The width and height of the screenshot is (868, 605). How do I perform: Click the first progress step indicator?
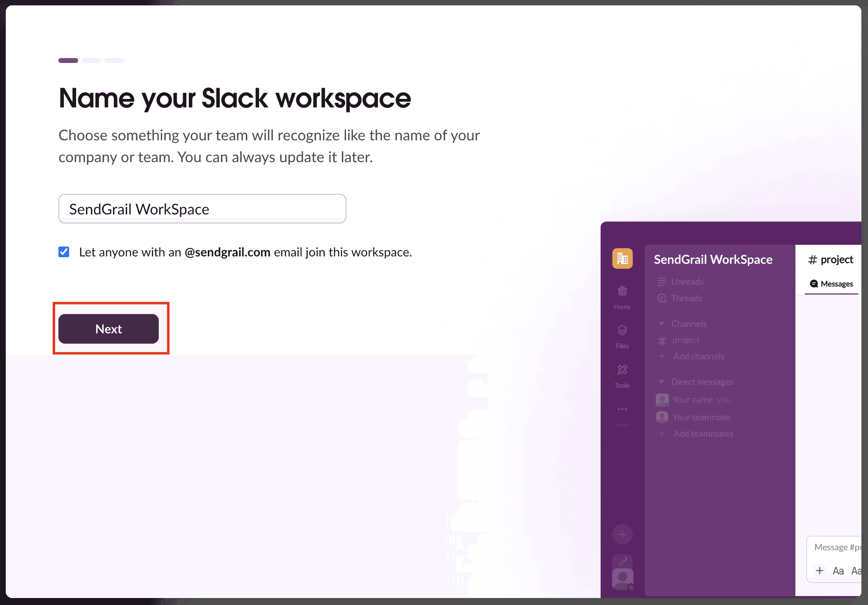pos(68,60)
